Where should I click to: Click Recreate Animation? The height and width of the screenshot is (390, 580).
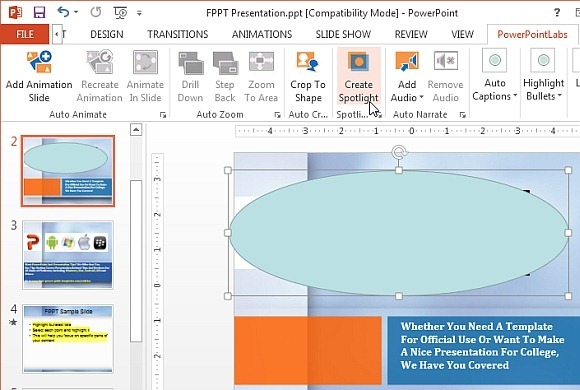click(99, 77)
